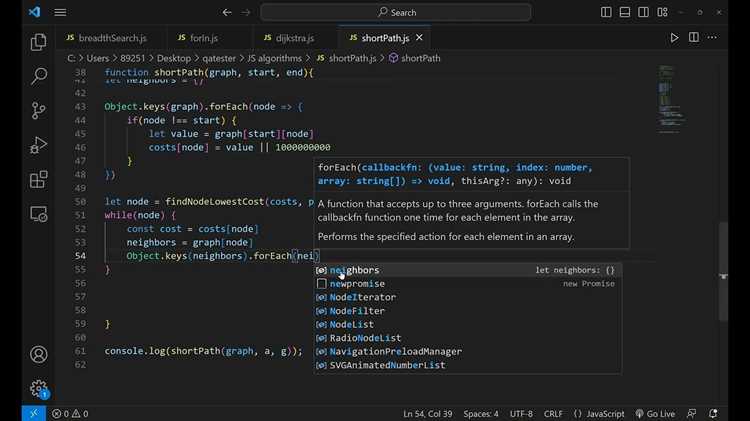Click the 1000000000 value in code
This screenshot has height=421, width=750.
(x=303, y=147)
